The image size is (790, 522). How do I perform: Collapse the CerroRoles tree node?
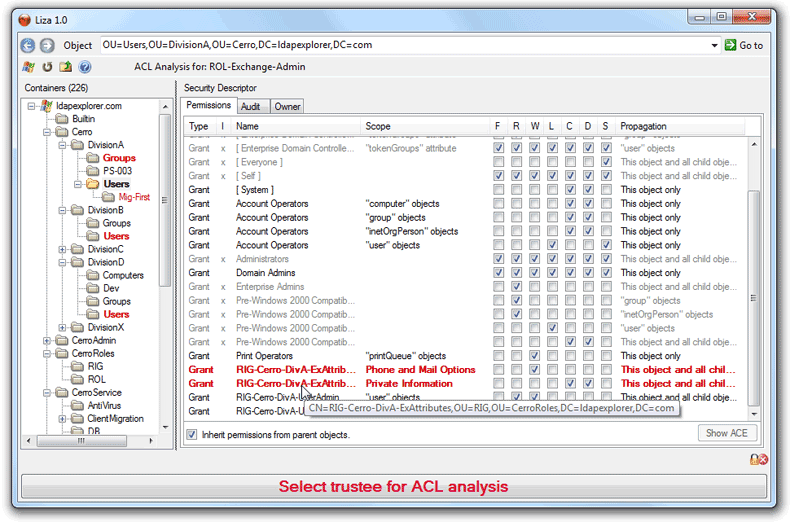pos(47,354)
